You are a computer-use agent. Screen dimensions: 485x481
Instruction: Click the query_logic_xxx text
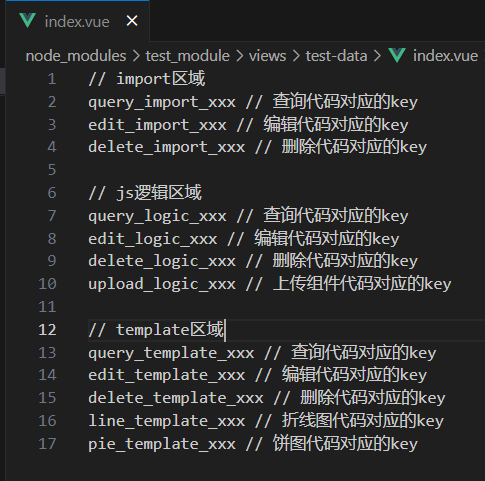(157, 216)
